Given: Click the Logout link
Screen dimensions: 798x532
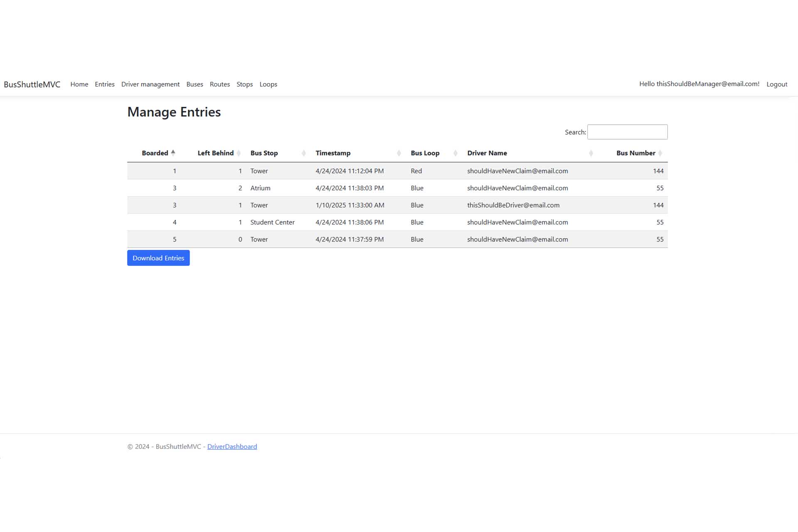Looking at the screenshot, I should coord(776,84).
